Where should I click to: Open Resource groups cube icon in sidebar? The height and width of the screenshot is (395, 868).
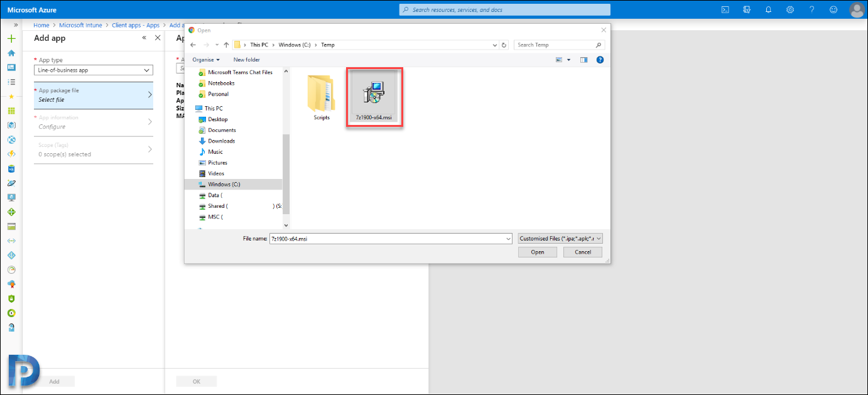click(11, 125)
